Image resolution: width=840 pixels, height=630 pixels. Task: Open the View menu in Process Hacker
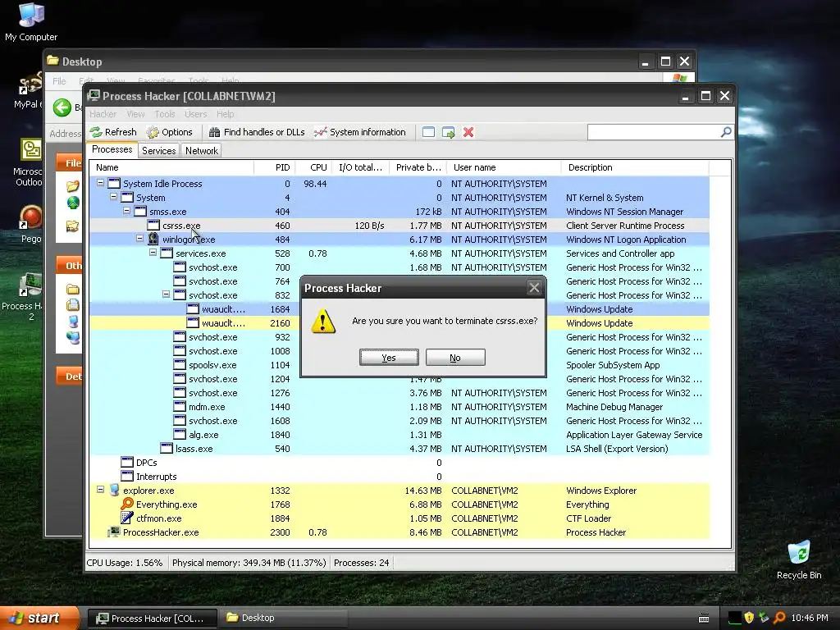pos(135,114)
